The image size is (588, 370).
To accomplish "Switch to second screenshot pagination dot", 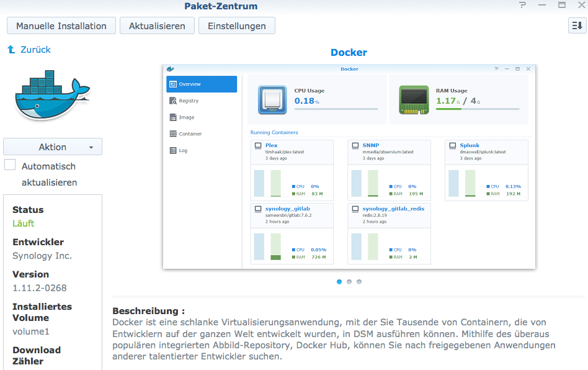I will (349, 282).
